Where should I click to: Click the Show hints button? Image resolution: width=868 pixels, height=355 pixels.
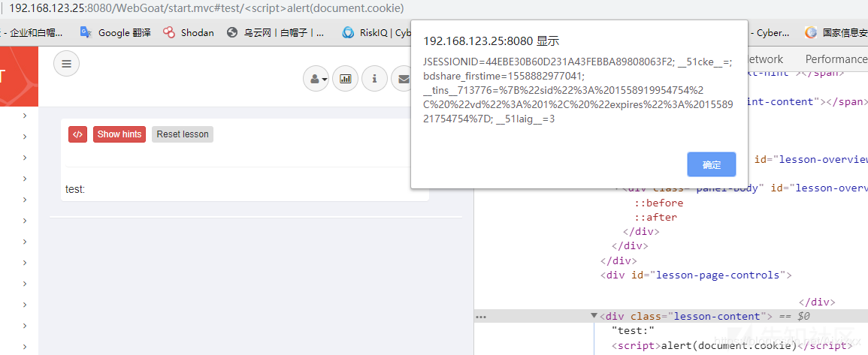tap(119, 134)
